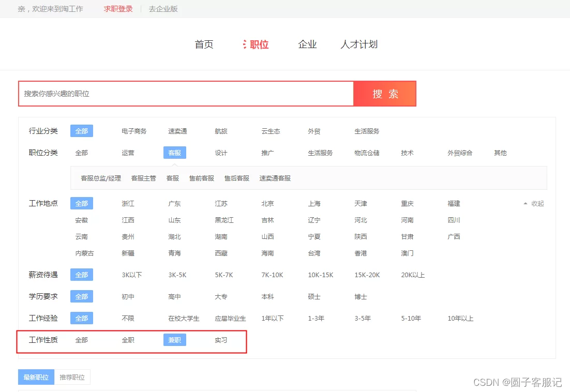Switch to the 推荐职位 tab
The image size is (570, 392).
click(x=72, y=378)
